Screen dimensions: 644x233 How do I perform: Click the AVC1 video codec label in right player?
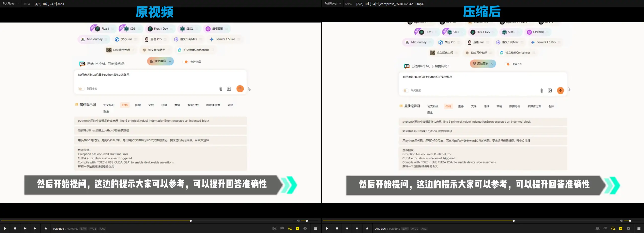coord(415,229)
